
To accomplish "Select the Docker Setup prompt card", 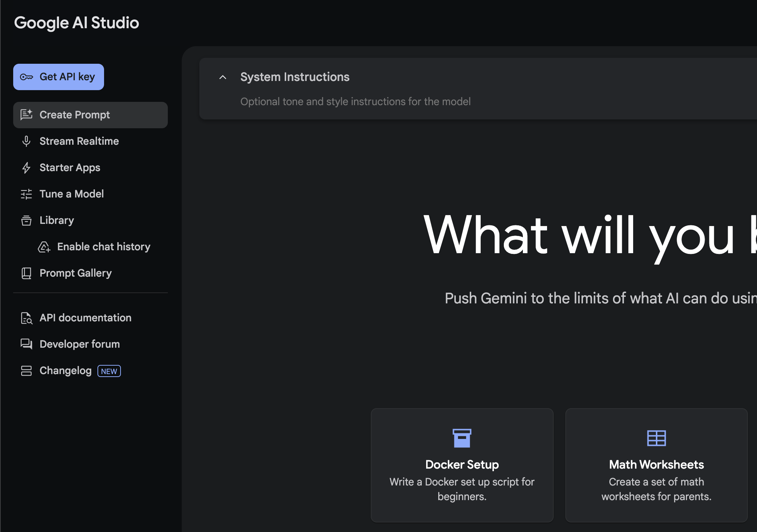I will click(462, 465).
